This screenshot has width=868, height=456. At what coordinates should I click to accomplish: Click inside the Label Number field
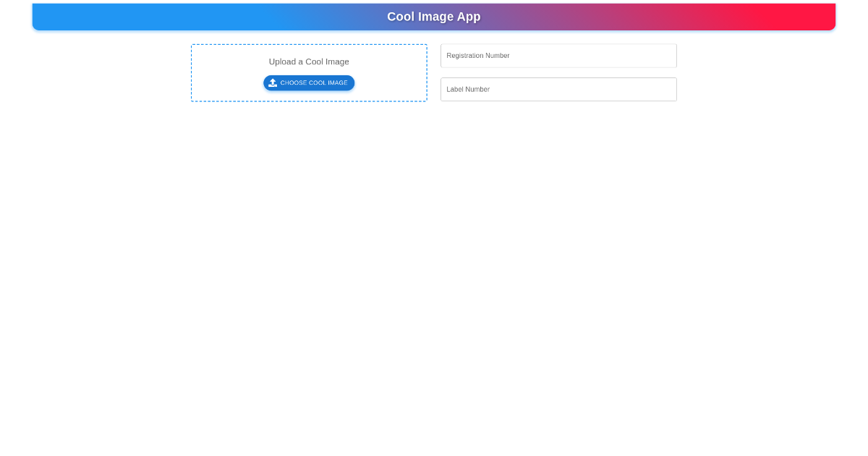click(558, 89)
